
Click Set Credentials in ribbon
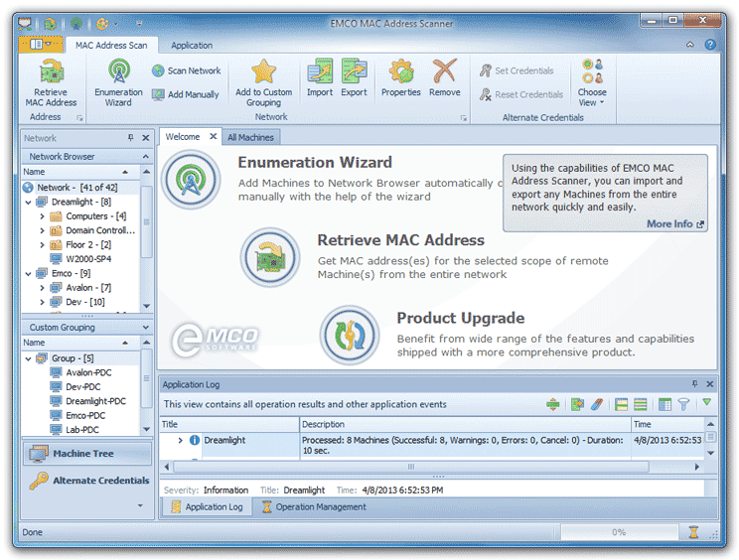point(517,70)
